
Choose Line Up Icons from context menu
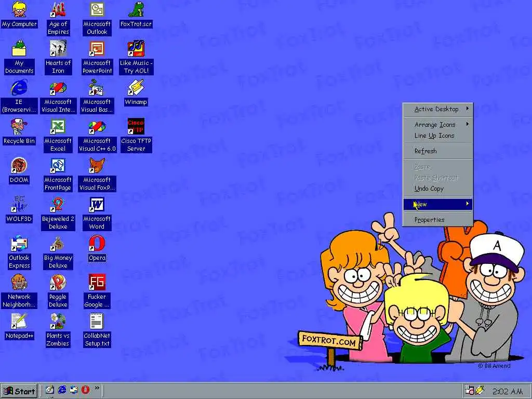click(x=437, y=136)
